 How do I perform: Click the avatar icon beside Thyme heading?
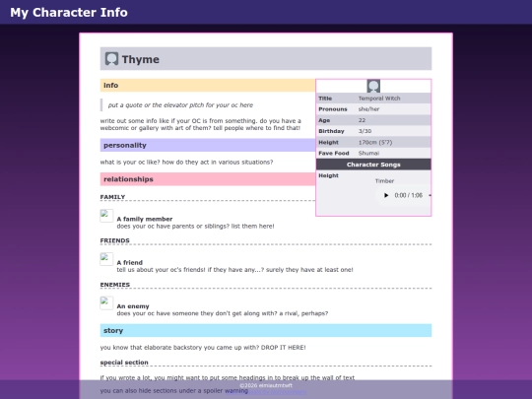(111, 59)
